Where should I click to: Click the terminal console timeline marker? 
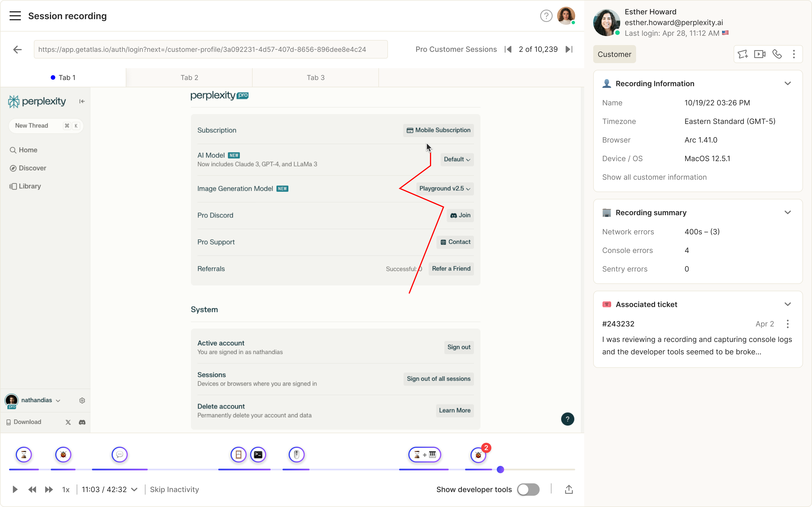click(258, 454)
